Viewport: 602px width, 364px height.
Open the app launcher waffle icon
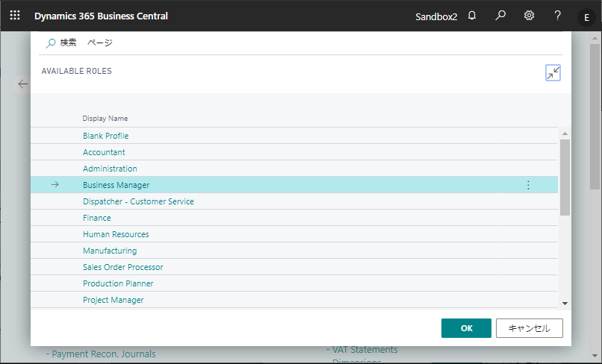[x=15, y=16]
